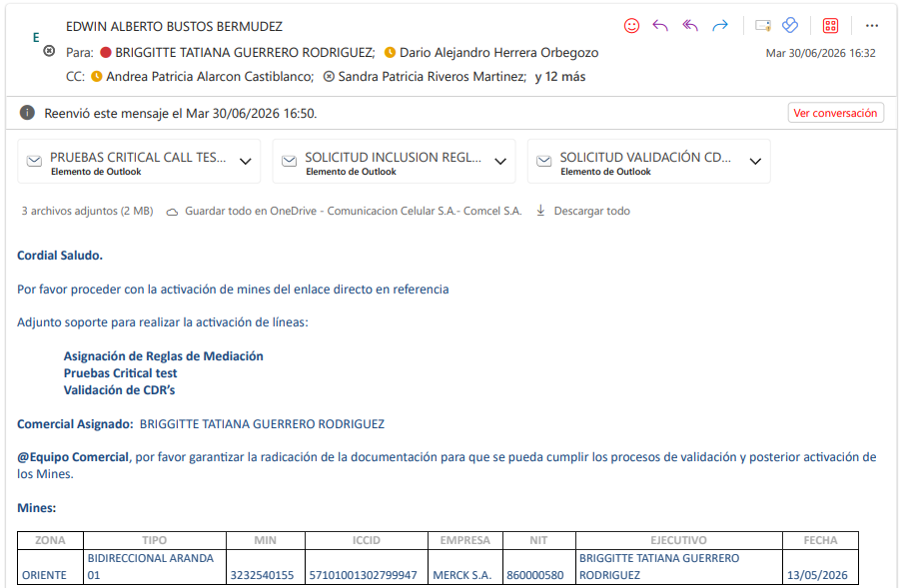
Task: Expand the 'y 12 más' recipients list
Action: tap(560, 77)
